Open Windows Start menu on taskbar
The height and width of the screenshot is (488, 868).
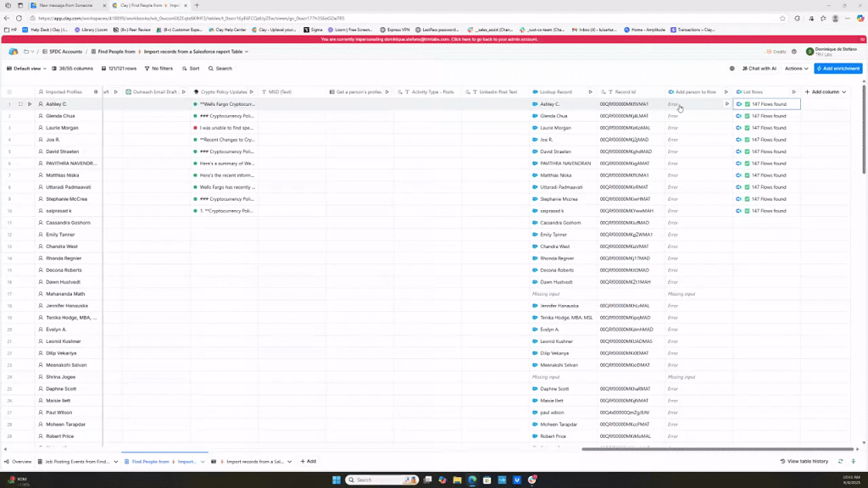337,480
